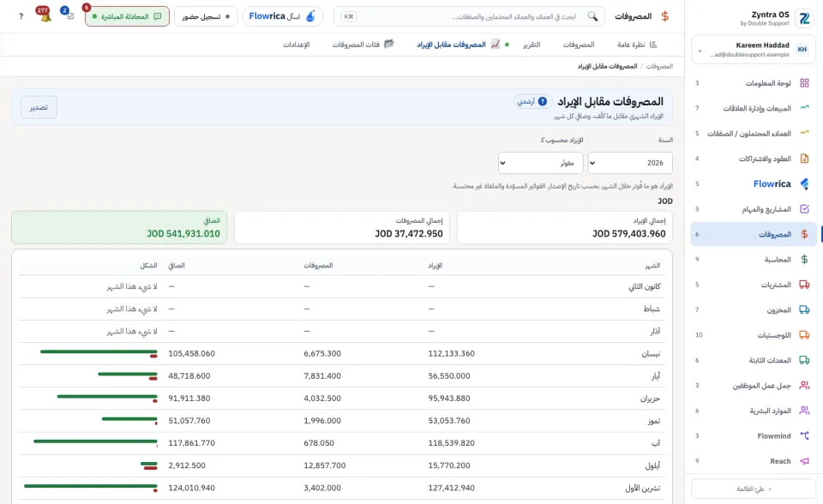Click the إجمالي المصروفات total card
The width and height of the screenshot is (823, 504).
point(342,227)
